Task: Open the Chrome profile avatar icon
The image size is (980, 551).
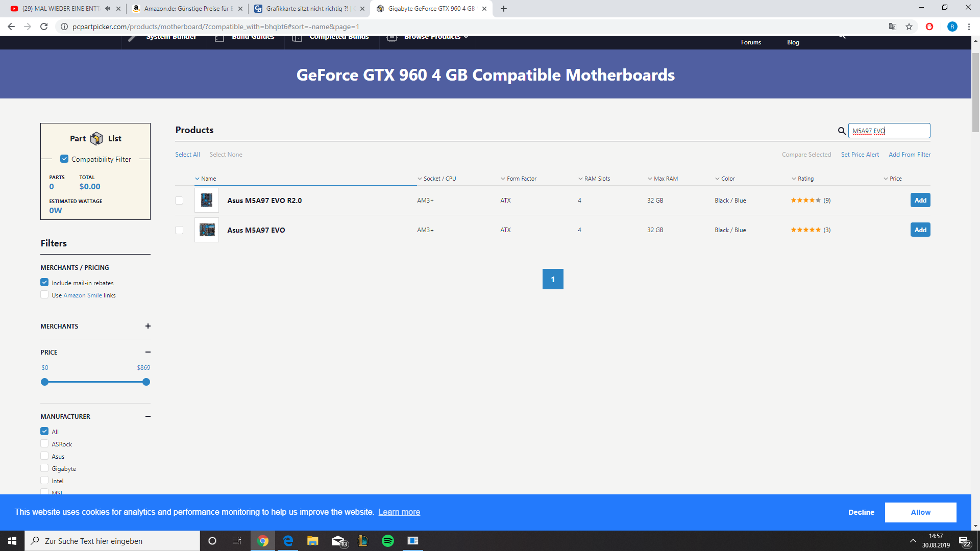Action: pyautogui.click(x=952, y=27)
